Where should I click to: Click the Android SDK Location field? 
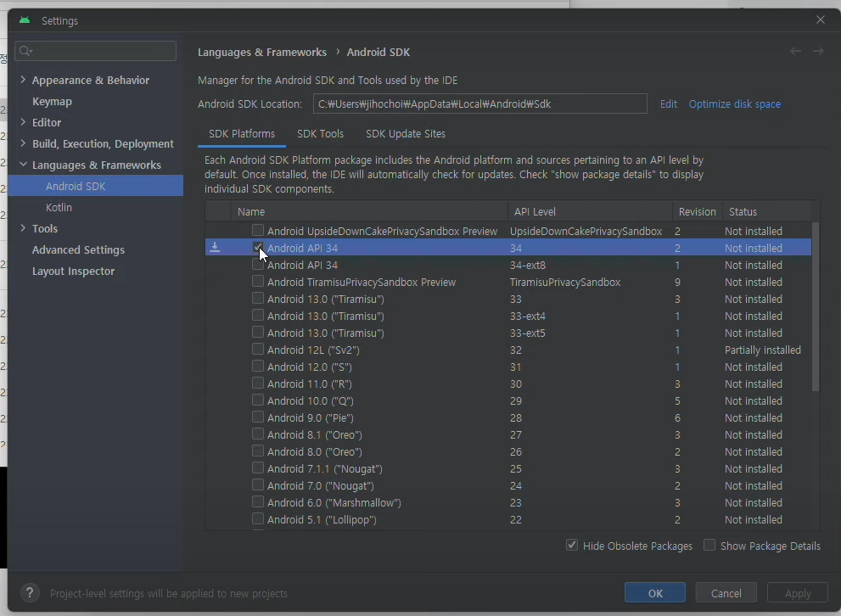pos(480,104)
